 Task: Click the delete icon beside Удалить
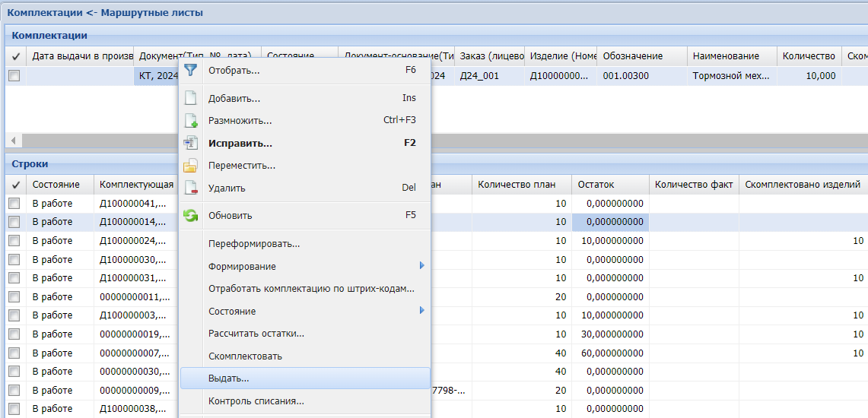click(x=191, y=188)
